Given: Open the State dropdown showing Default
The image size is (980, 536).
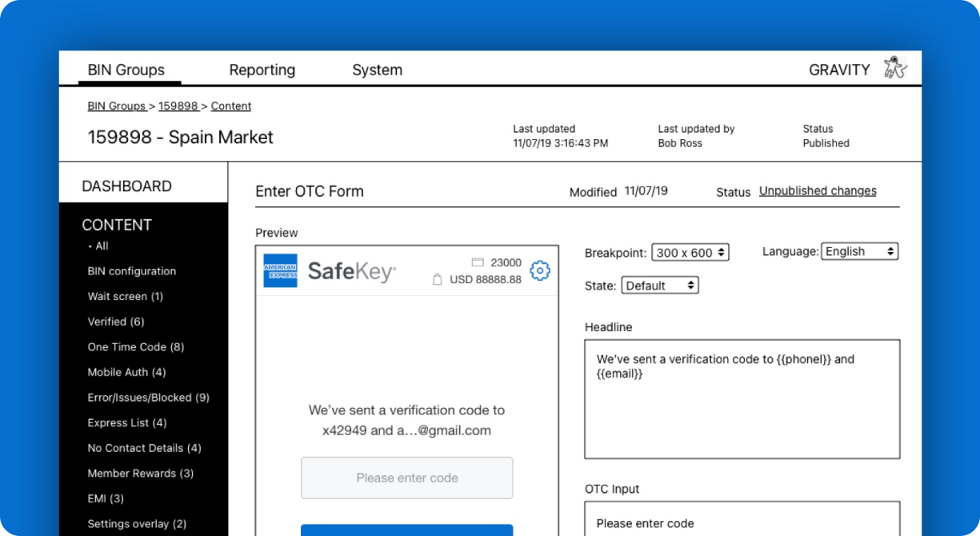Looking at the screenshot, I should (660, 284).
